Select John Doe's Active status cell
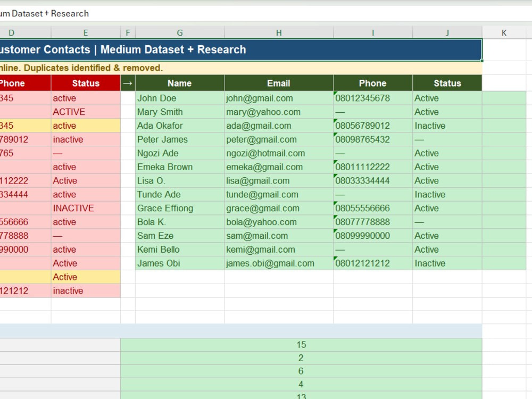The height and width of the screenshot is (399, 532). tap(447, 98)
